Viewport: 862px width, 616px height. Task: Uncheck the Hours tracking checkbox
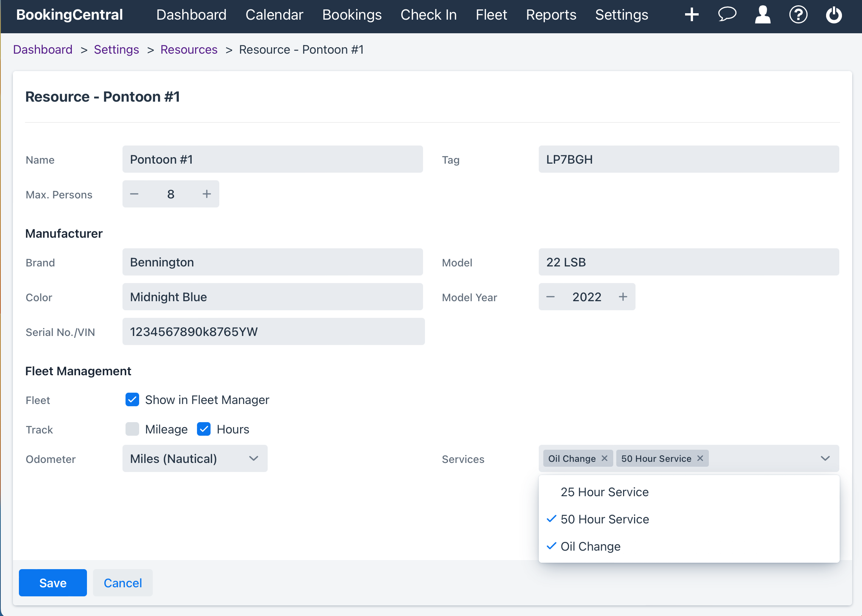pos(204,429)
